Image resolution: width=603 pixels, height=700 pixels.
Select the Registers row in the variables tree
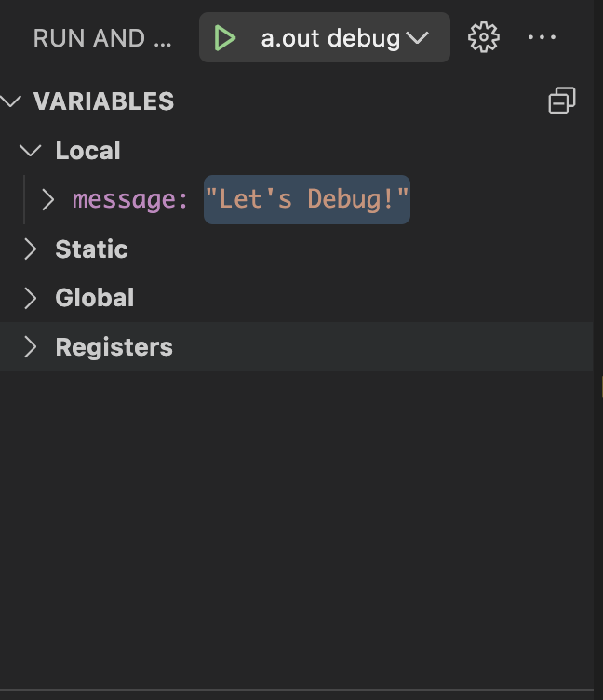[x=296, y=347]
